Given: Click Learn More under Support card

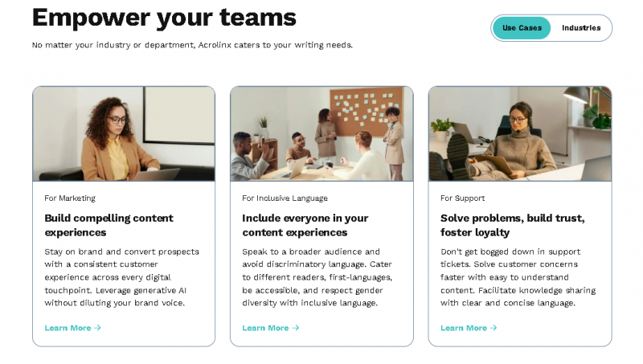Looking at the screenshot, I should [464, 328].
